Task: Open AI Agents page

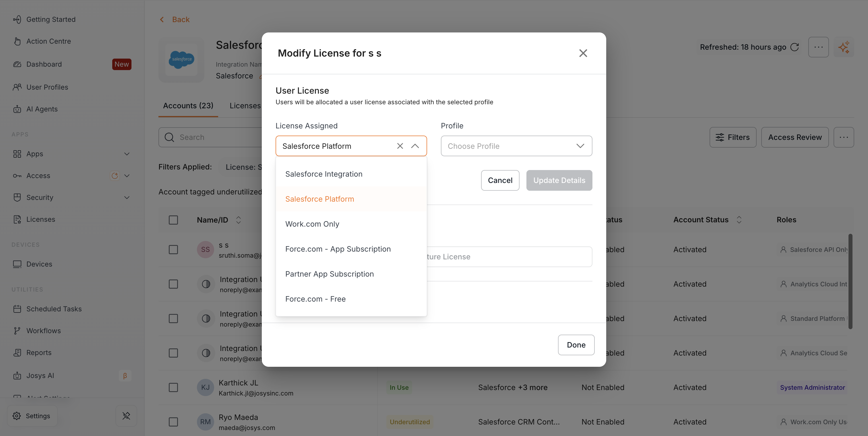Action: [42, 109]
